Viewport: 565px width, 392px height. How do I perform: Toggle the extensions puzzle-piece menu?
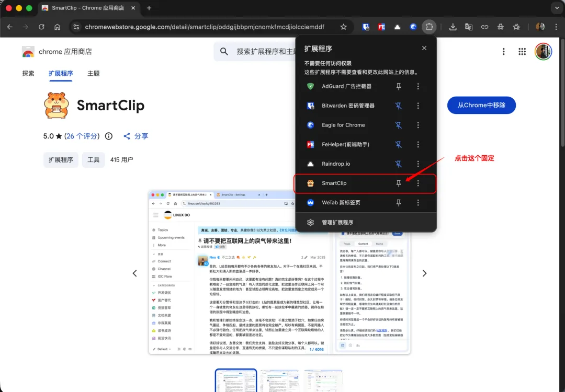point(429,27)
